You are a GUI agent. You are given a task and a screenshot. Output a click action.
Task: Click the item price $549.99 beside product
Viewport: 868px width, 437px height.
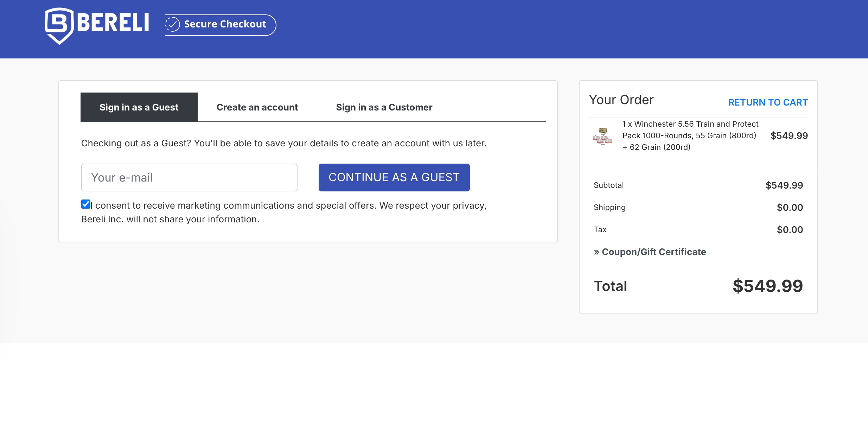(789, 136)
